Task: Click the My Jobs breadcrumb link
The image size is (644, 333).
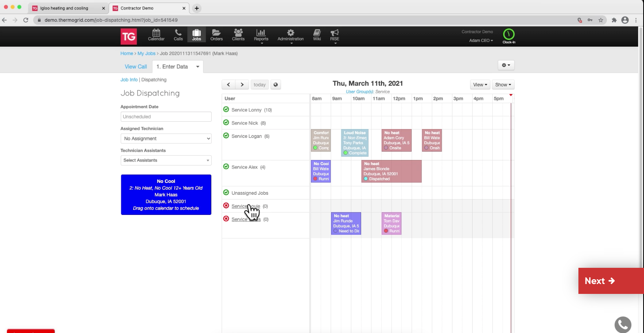Action: point(147,53)
